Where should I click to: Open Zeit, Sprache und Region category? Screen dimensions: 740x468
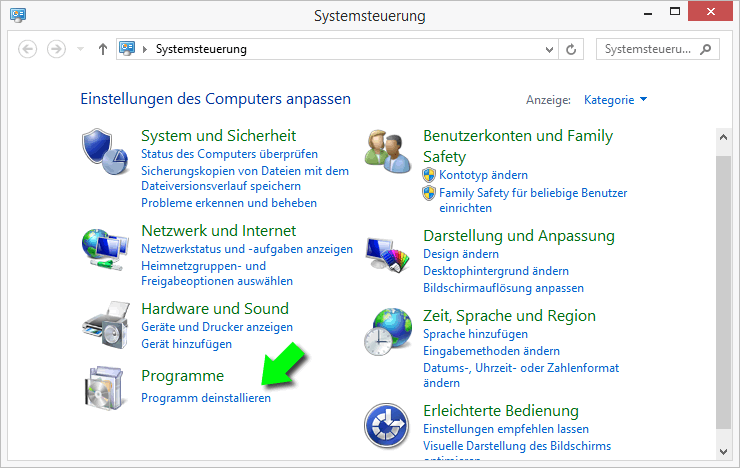509,316
